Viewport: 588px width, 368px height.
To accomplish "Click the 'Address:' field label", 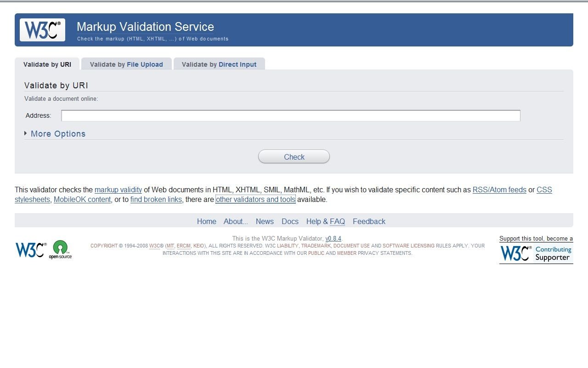I will point(38,115).
